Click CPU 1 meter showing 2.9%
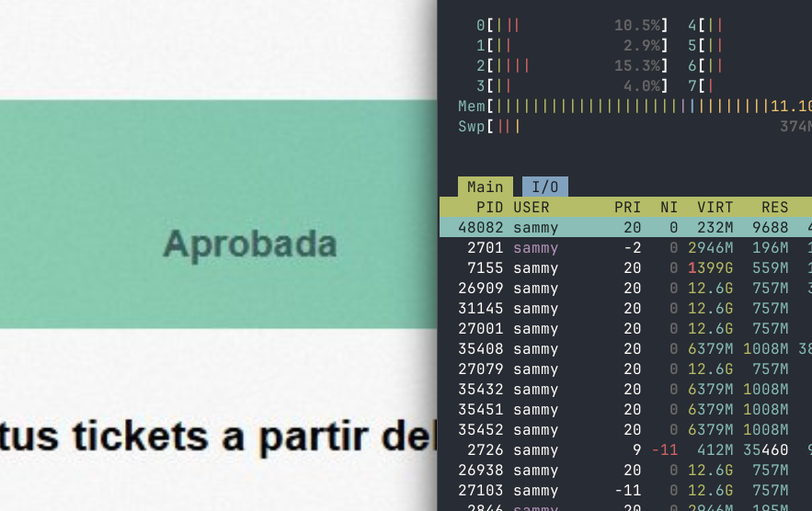Image resolution: width=812 pixels, height=511 pixels. click(572, 46)
